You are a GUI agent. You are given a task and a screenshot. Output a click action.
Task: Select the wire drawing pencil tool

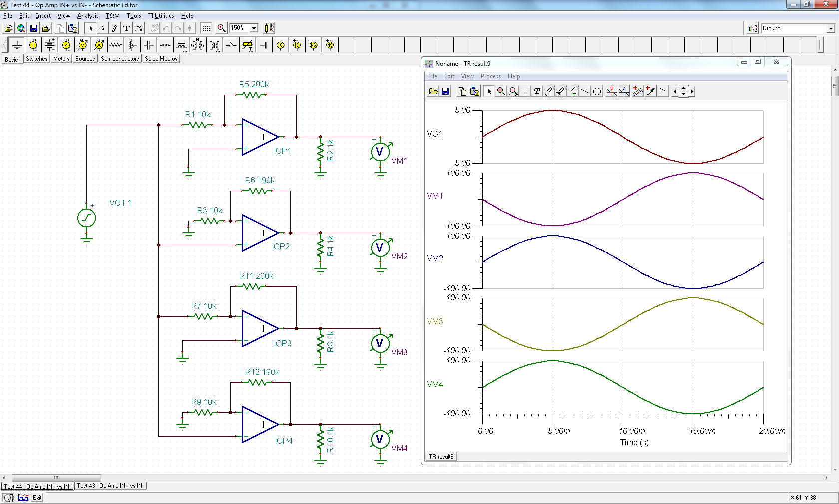114,28
